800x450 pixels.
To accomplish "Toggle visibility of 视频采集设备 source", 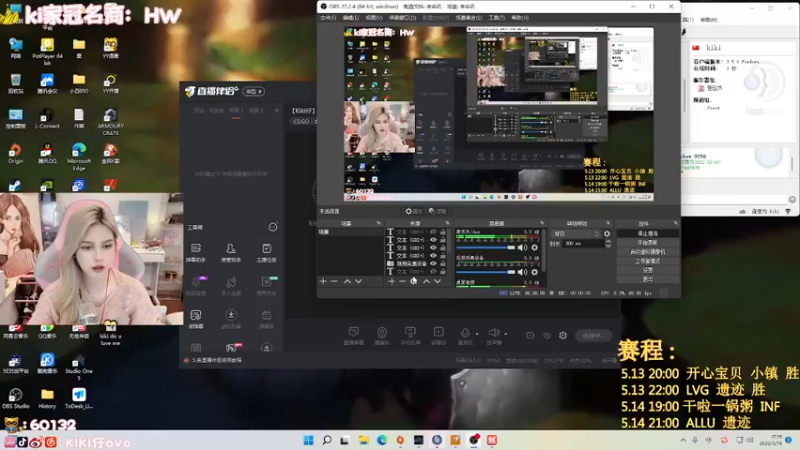I will coord(433,264).
